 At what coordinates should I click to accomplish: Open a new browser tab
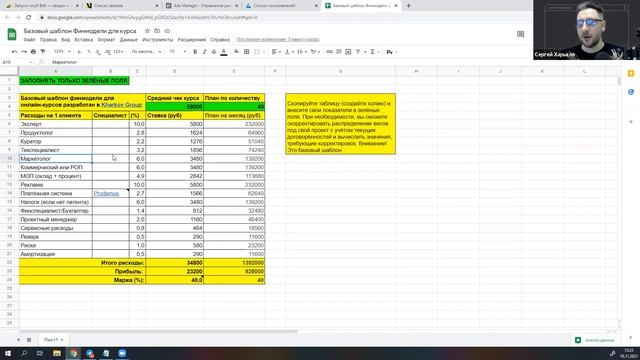pos(408,6)
